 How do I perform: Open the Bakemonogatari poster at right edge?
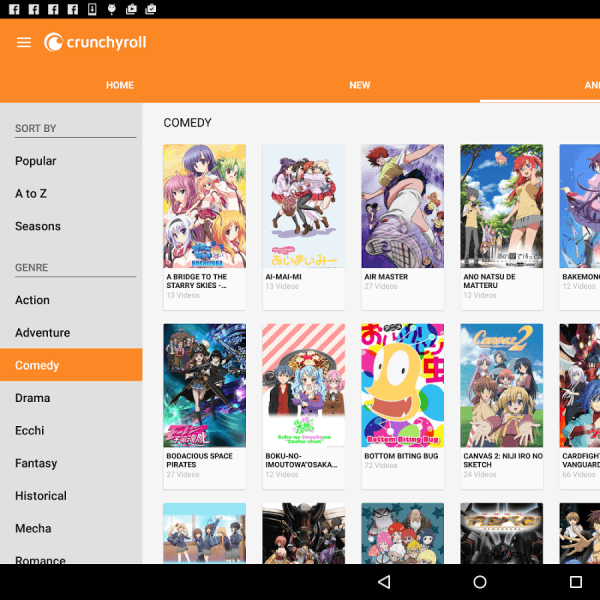click(580, 206)
